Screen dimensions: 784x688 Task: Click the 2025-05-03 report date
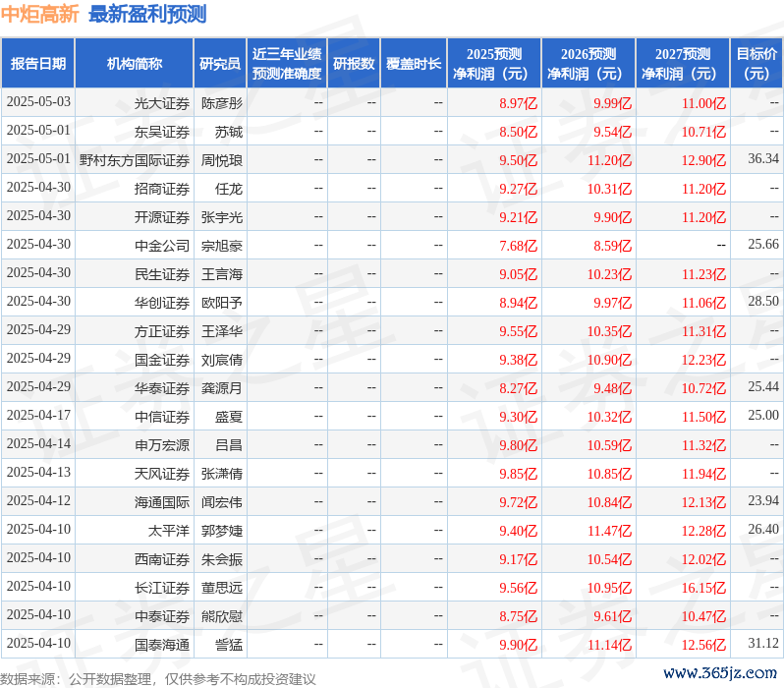click(38, 101)
